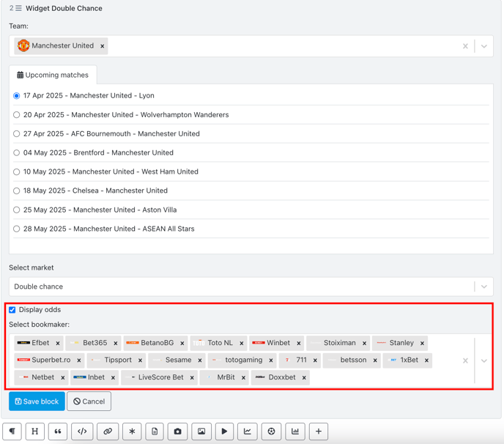Image resolution: width=504 pixels, height=444 pixels.
Task: Remove MrBit bookmaker tag
Action: point(243,378)
